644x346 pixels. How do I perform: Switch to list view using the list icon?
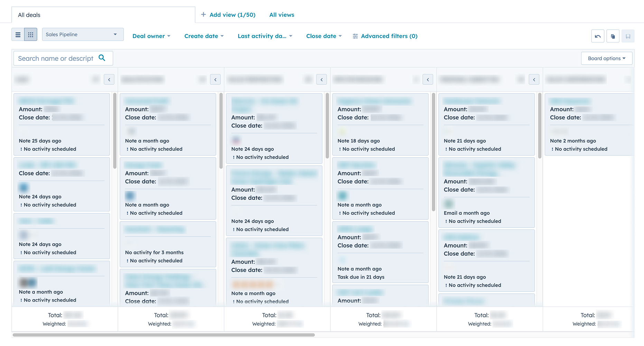click(18, 34)
